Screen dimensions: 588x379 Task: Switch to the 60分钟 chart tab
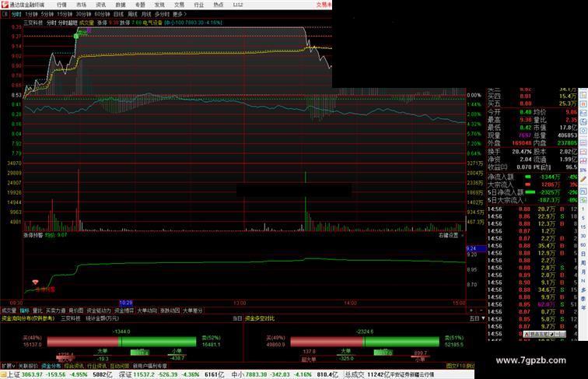(102, 14)
